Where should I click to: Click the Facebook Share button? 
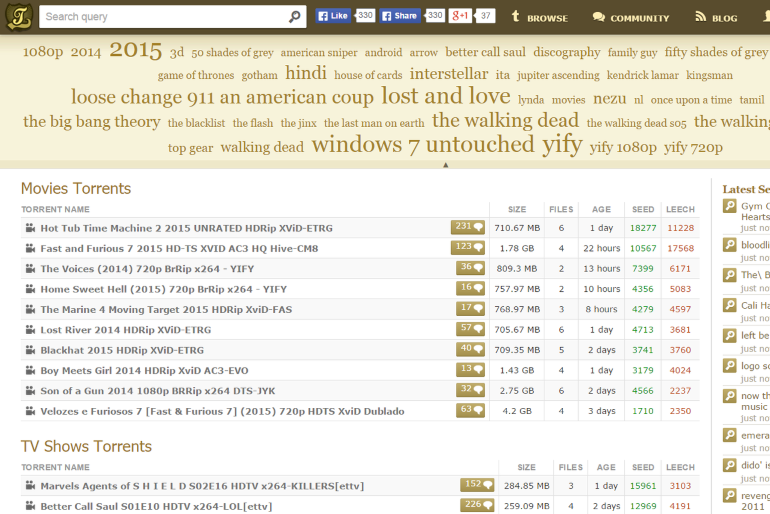pos(400,16)
